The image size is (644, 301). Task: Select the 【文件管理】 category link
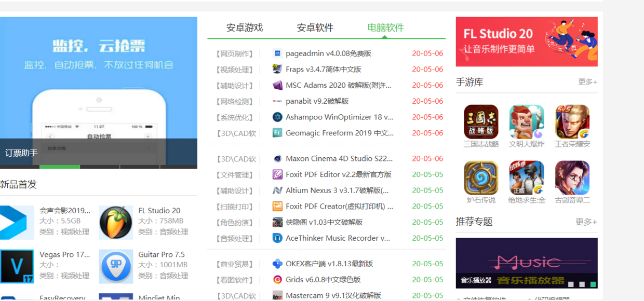point(234,175)
